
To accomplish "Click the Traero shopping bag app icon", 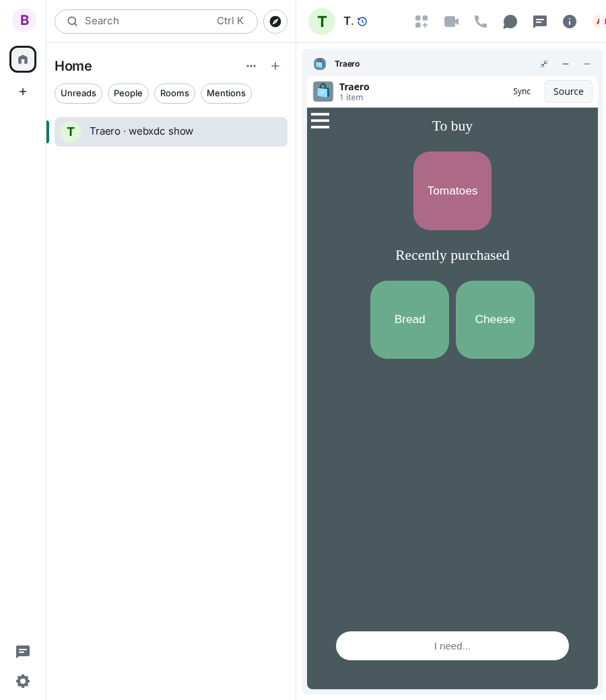I will click(x=323, y=92).
